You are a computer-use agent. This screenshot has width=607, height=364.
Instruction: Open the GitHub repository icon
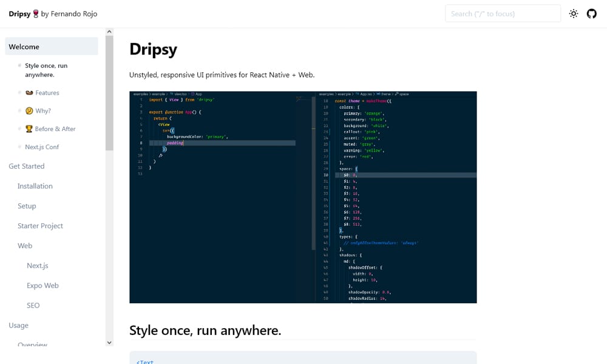pyautogui.click(x=592, y=13)
